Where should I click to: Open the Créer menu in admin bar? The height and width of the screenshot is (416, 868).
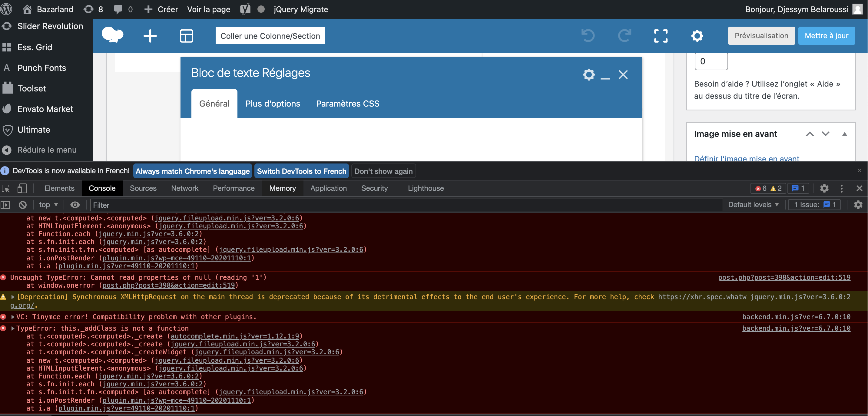pos(161,9)
